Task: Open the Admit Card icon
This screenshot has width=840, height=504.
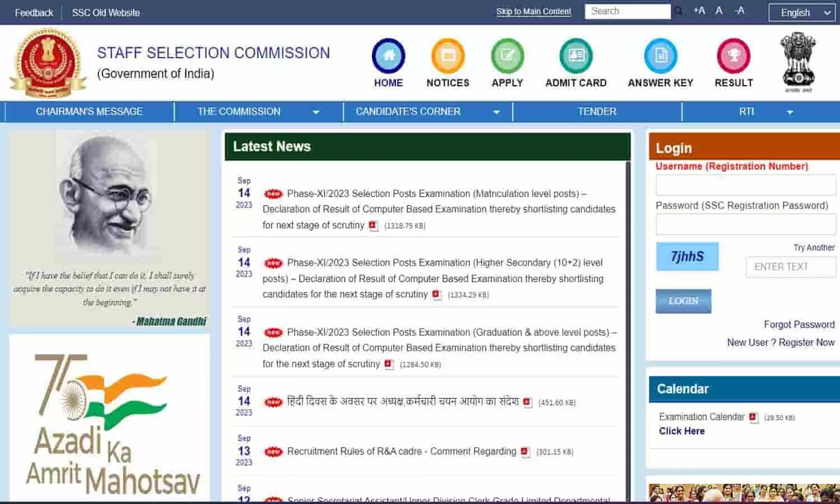Action: (x=576, y=56)
